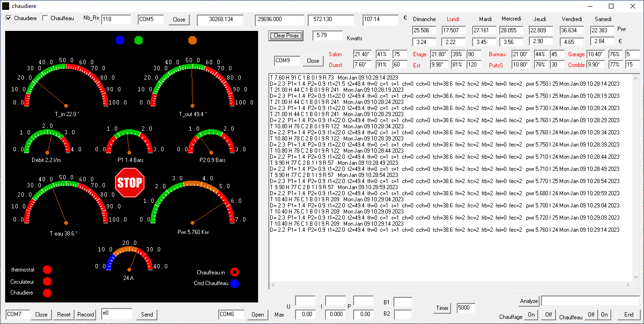Uncheck the Chaudiere checkbox
Viewport: 644px width, 324px height.
coord(8,18)
